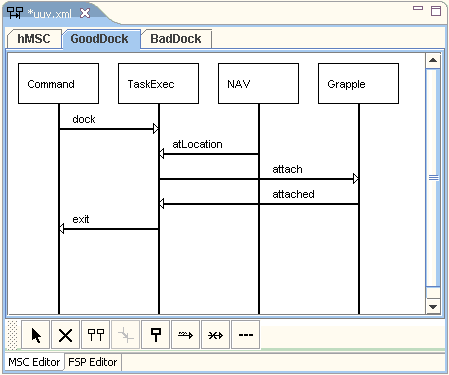Open the BadDock tab
This screenshot has height=375, width=449.
click(176, 39)
